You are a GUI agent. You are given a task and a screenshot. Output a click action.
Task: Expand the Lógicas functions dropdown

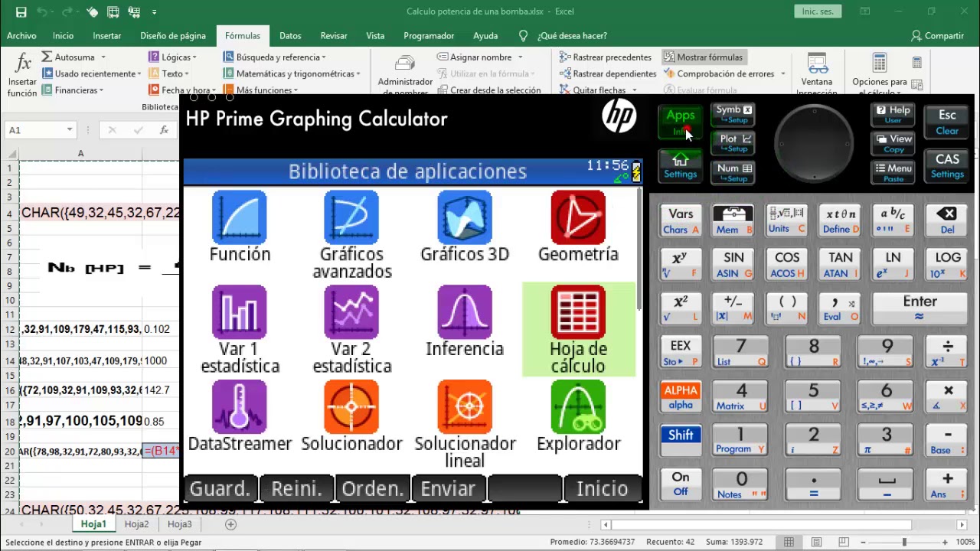(194, 57)
